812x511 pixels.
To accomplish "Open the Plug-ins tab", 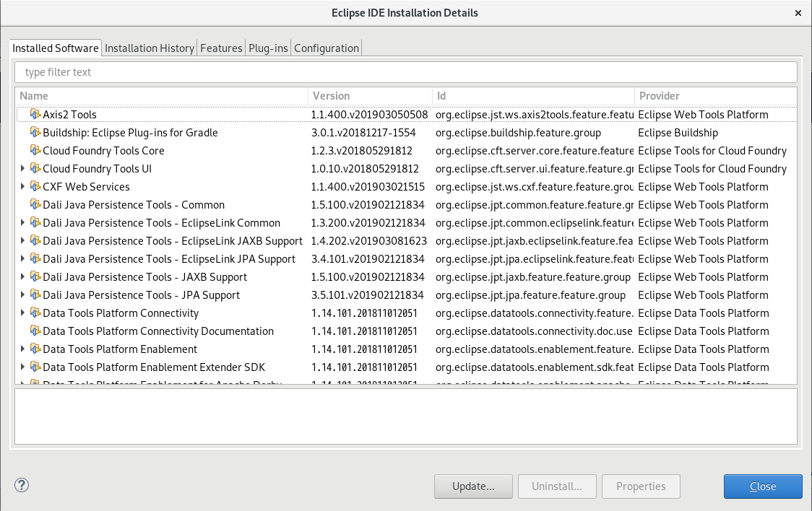I will (x=268, y=48).
